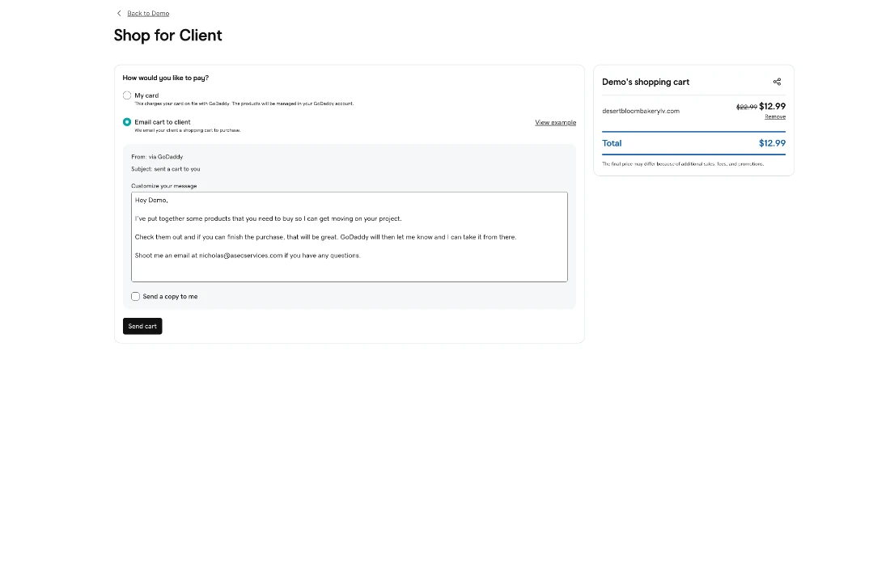This screenshot has width=890, height=588.
Task: Click the Total amount $12.99
Action: tap(772, 143)
